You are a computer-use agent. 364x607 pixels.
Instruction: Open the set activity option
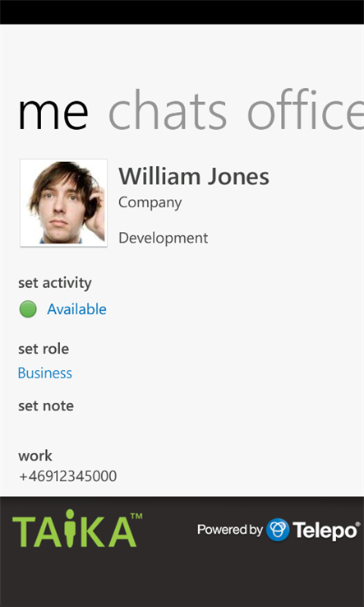click(x=55, y=283)
